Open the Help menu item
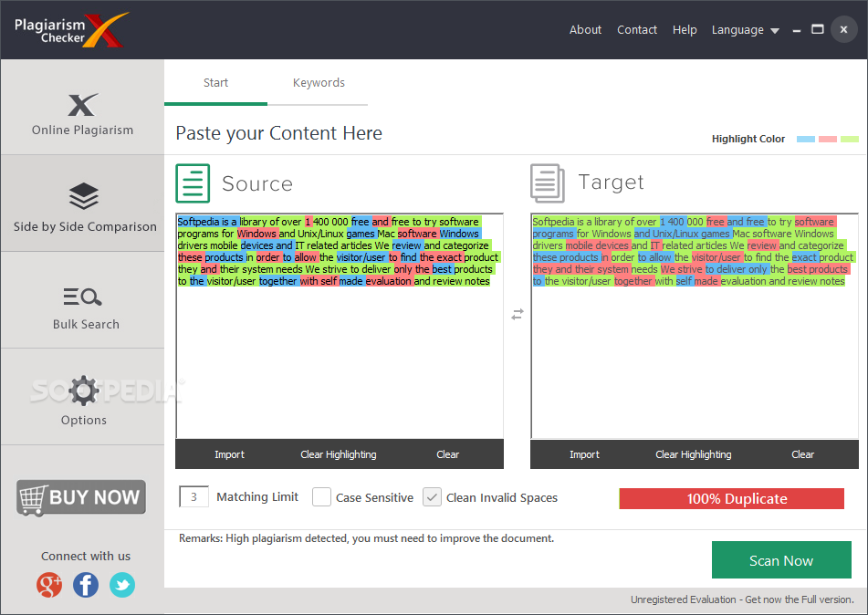 click(685, 30)
